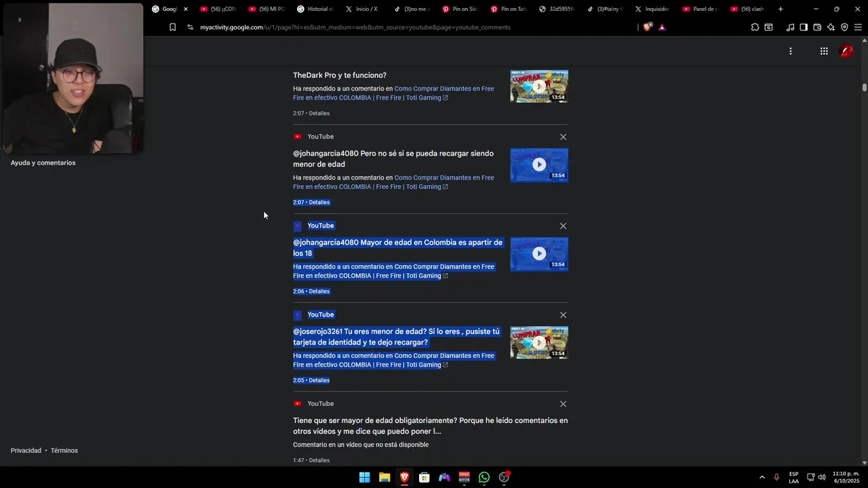Close the active Google tab

(x=185, y=9)
